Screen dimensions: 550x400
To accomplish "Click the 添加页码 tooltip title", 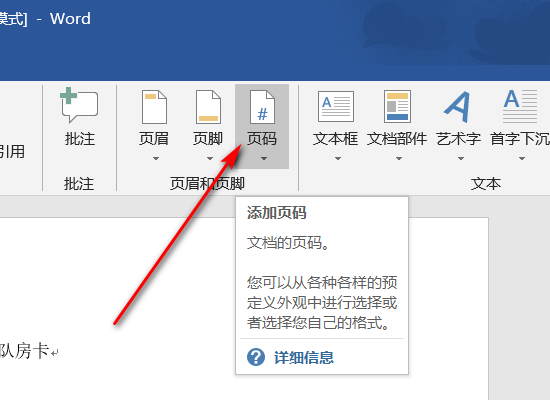I will click(x=277, y=213).
